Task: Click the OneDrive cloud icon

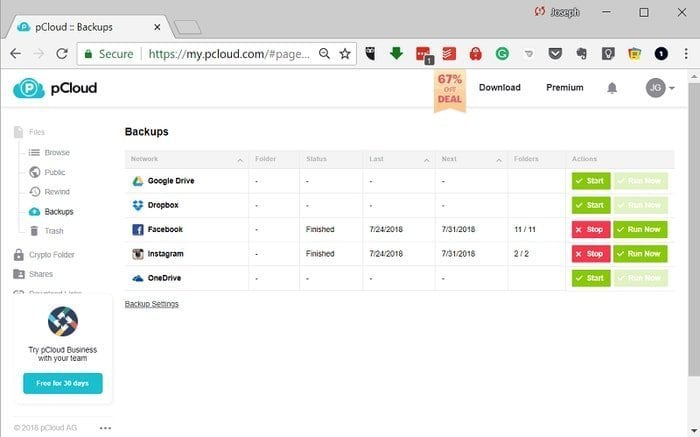Action: point(138,278)
